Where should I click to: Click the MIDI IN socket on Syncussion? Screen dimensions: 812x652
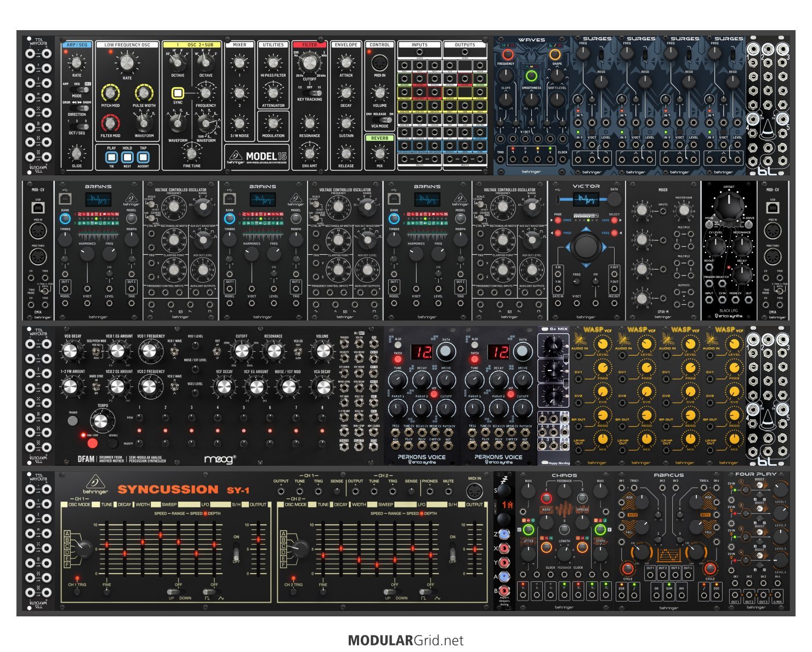(475, 491)
